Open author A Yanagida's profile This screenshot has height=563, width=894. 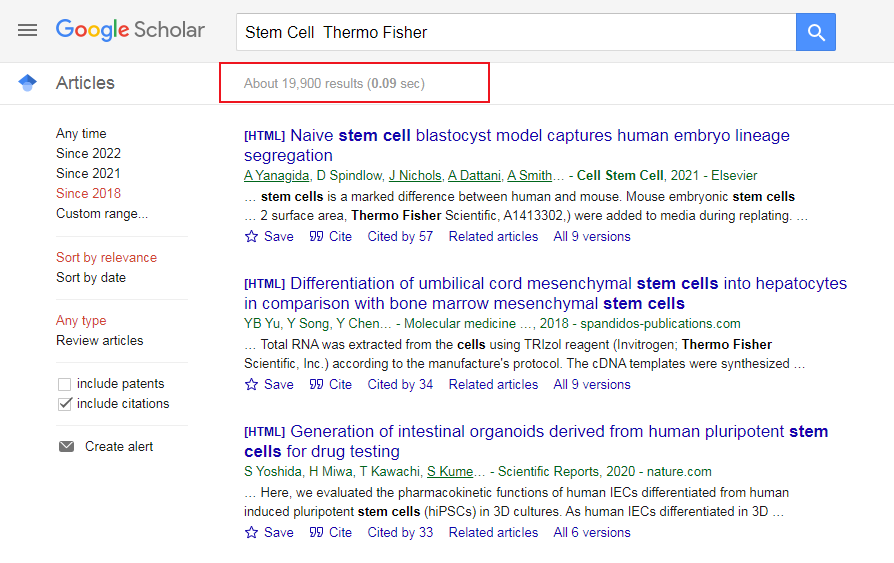(277, 176)
